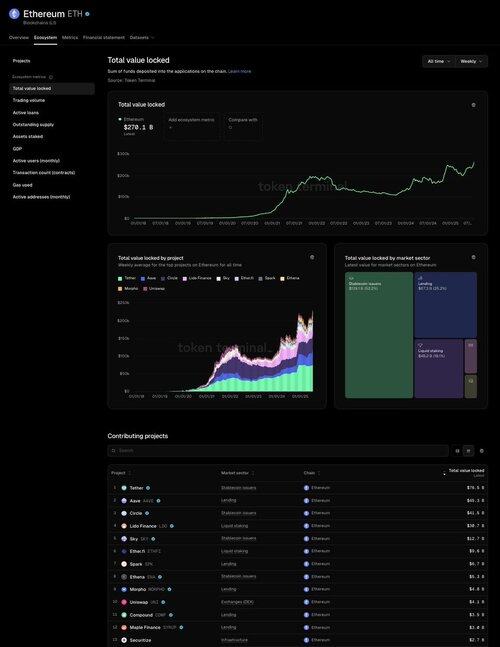Viewport: 500px width, 647px height.
Task: Click the Sky project logo in table
Action: pyautogui.click(x=124, y=539)
